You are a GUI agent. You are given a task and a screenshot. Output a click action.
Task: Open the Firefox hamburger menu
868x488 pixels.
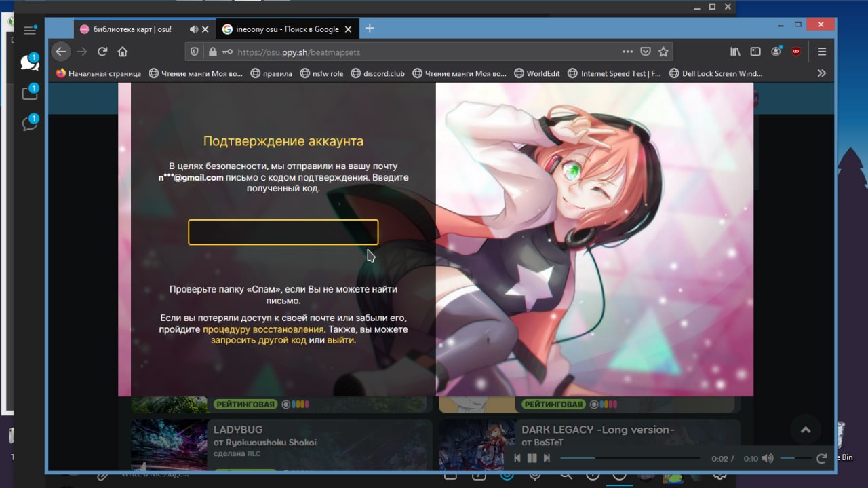point(823,52)
